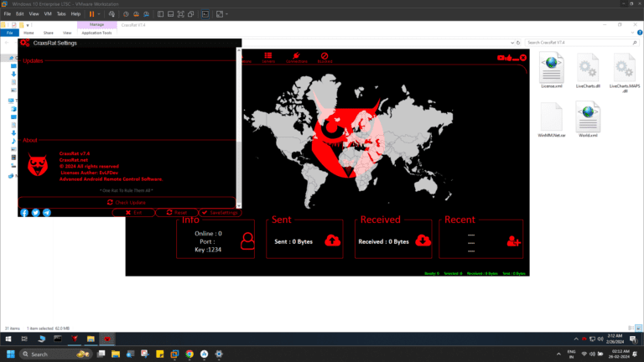
Task: Open the Explorer Home ribbon tab
Action: [x=29, y=33]
